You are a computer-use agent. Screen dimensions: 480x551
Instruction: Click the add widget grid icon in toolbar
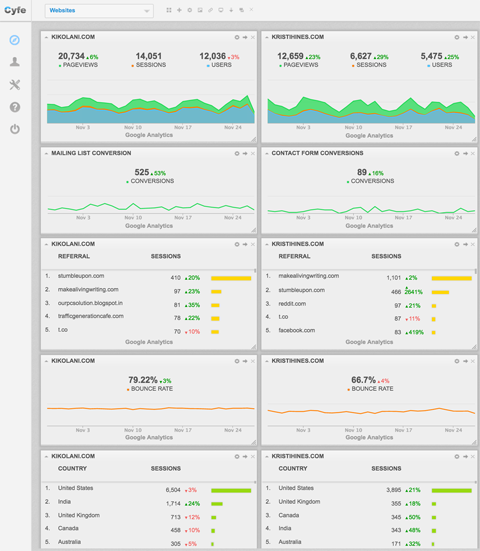(x=169, y=10)
